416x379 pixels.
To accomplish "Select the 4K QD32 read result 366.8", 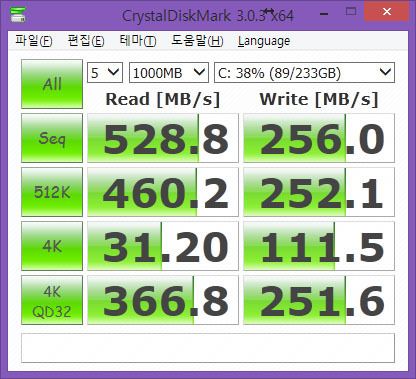I will 163,300.
